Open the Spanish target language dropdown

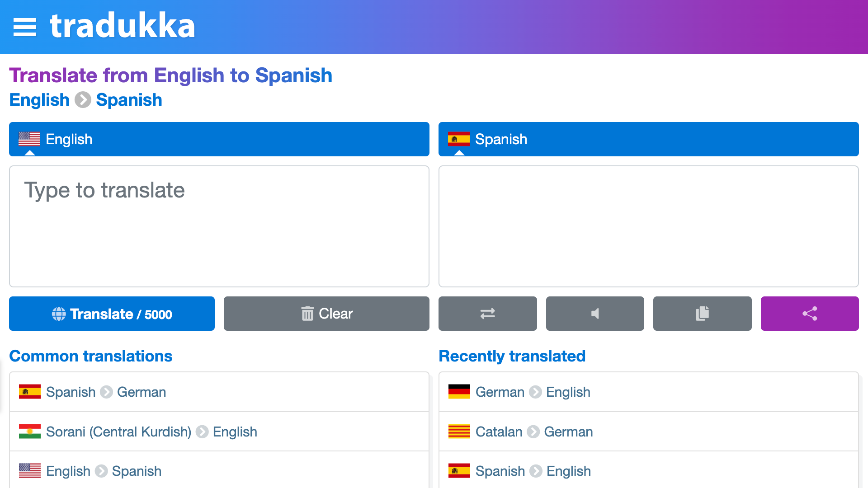[x=649, y=139]
